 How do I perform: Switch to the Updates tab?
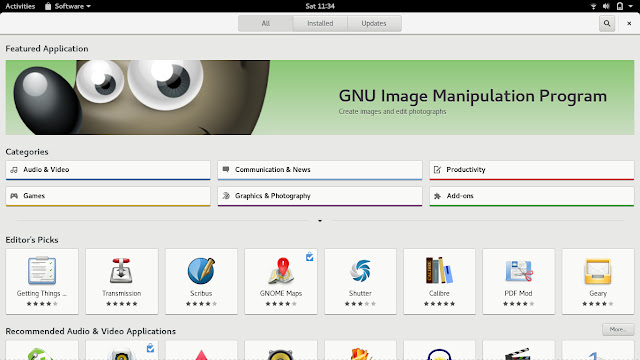coord(374,23)
